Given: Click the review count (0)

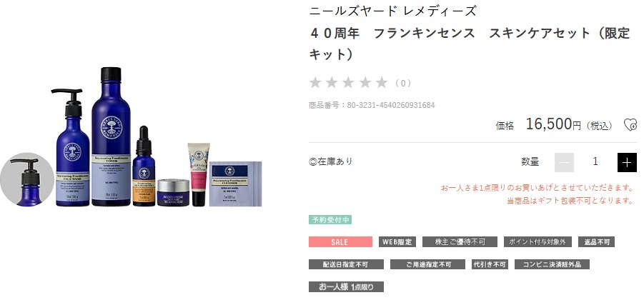Looking at the screenshot, I should 403,84.
